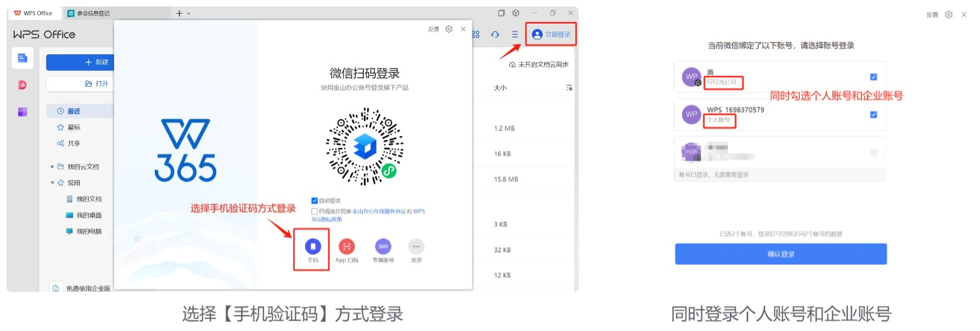Screen dimensions: 980x331
Task: Click the 专属账号 SSO login icon
Action: (383, 247)
